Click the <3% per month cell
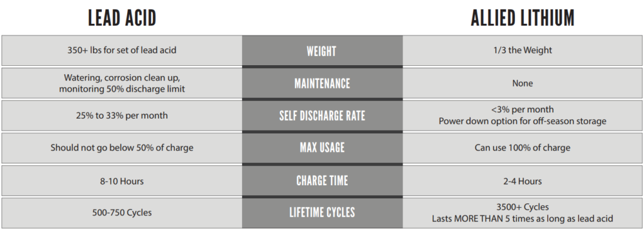The image size is (644, 231). click(523, 115)
